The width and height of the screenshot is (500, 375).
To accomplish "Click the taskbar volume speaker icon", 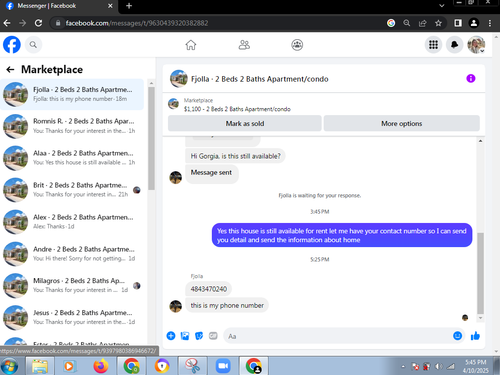I will point(439,367).
